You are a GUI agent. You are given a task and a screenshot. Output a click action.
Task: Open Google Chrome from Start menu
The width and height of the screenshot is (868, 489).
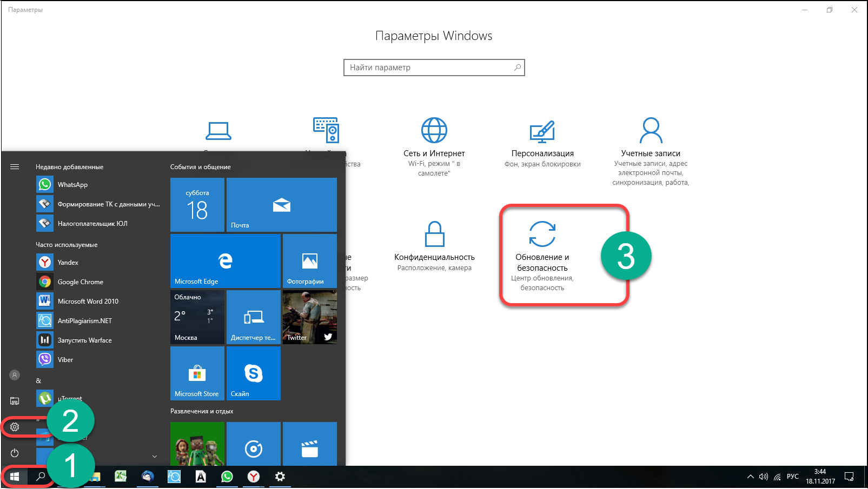coord(97,282)
